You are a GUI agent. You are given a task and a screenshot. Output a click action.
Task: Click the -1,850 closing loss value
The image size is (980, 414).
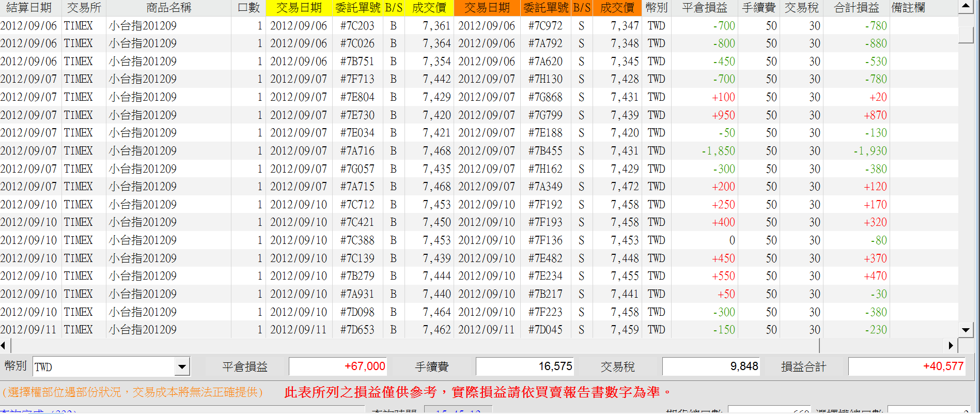(x=718, y=151)
